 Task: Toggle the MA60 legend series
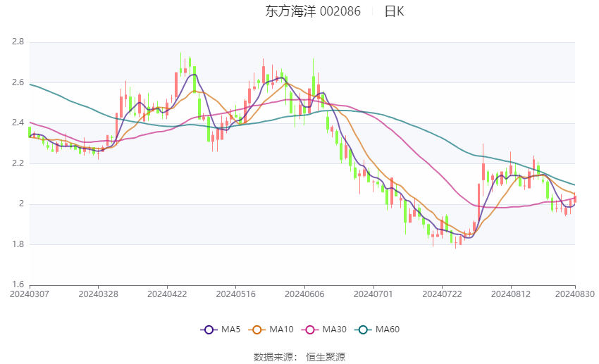(377, 330)
